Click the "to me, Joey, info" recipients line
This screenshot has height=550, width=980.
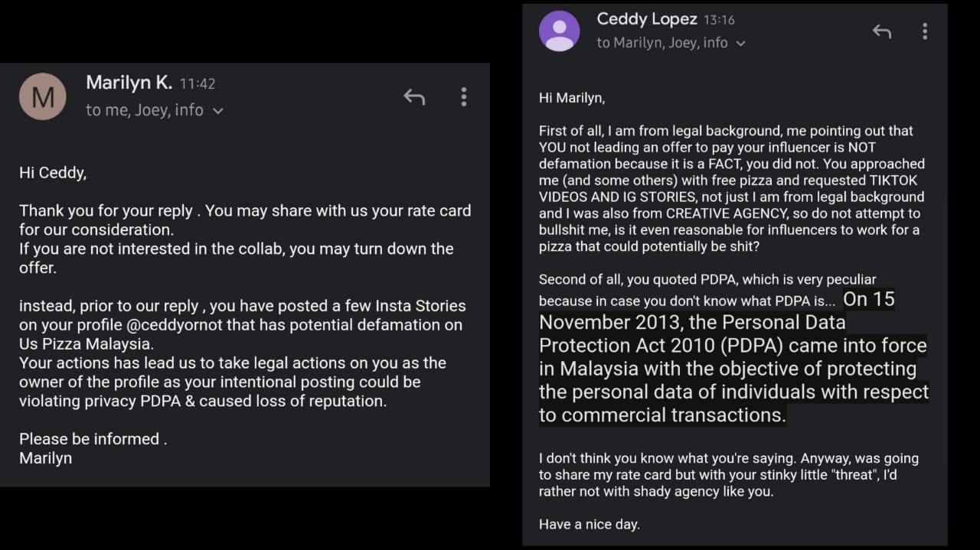tap(144, 110)
